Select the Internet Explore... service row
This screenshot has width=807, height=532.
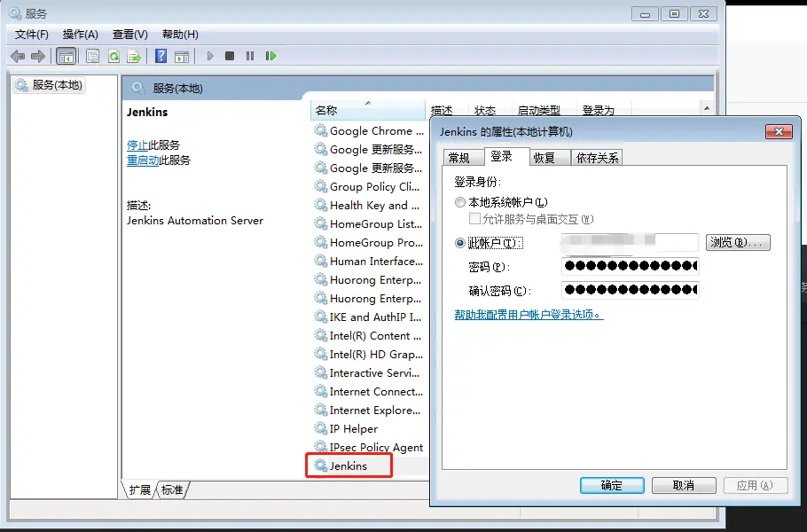(369, 410)
